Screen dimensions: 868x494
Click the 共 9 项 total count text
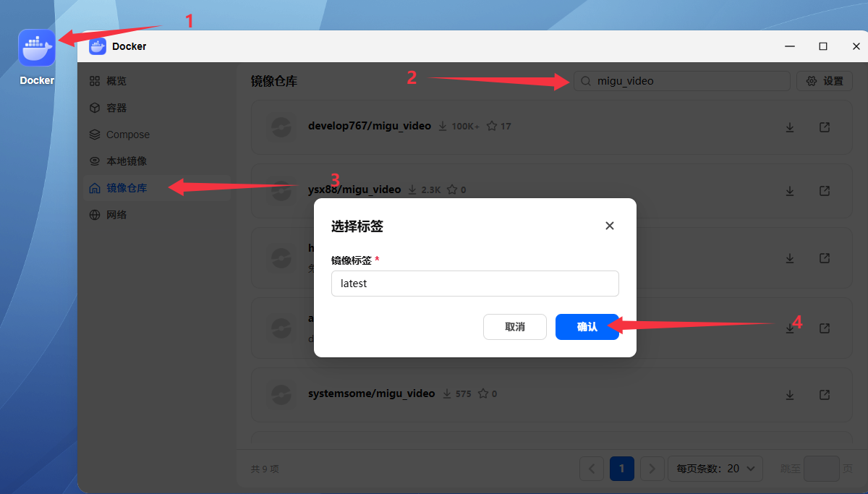[x=265, y=469]
